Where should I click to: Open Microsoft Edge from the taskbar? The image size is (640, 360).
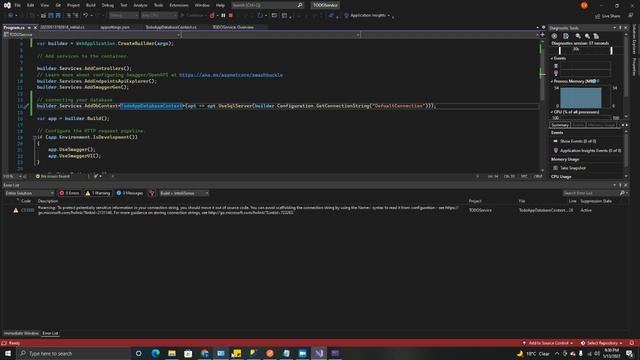coord(156,353)
